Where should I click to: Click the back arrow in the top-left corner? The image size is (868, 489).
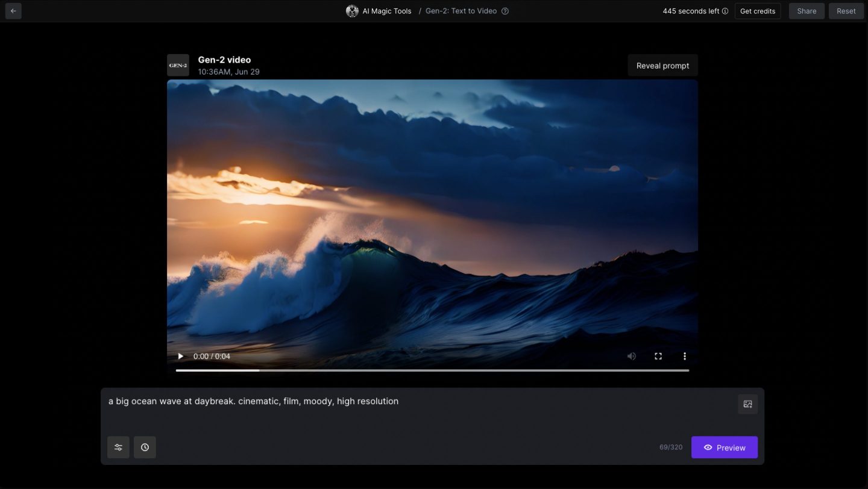coord(13,11)
